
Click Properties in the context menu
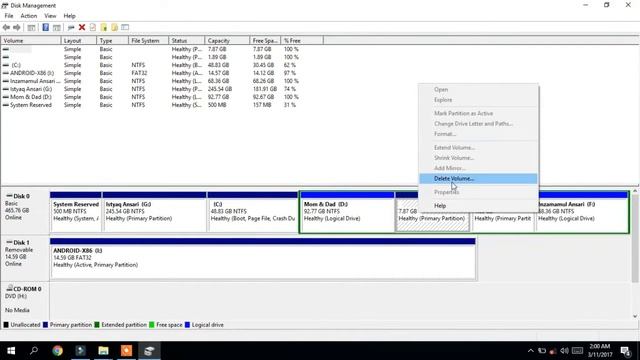point(478,192)
